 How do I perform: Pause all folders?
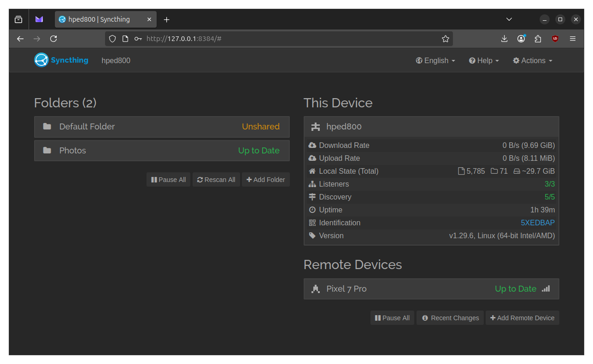(169, 180)
